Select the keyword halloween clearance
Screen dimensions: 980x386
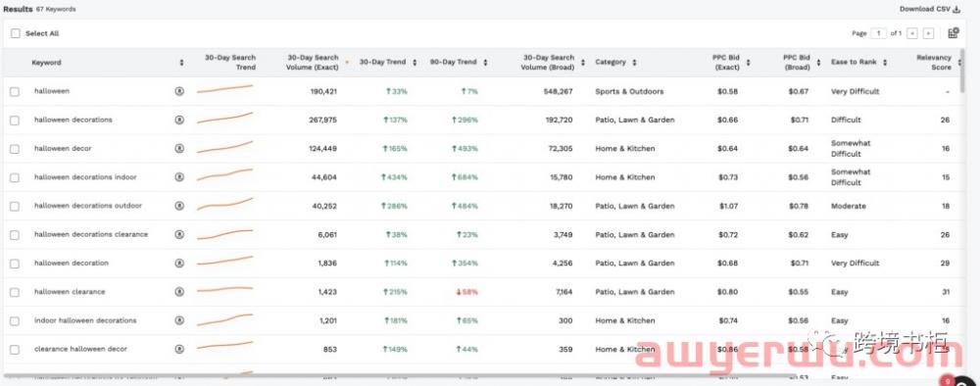[x=70, y=292]
